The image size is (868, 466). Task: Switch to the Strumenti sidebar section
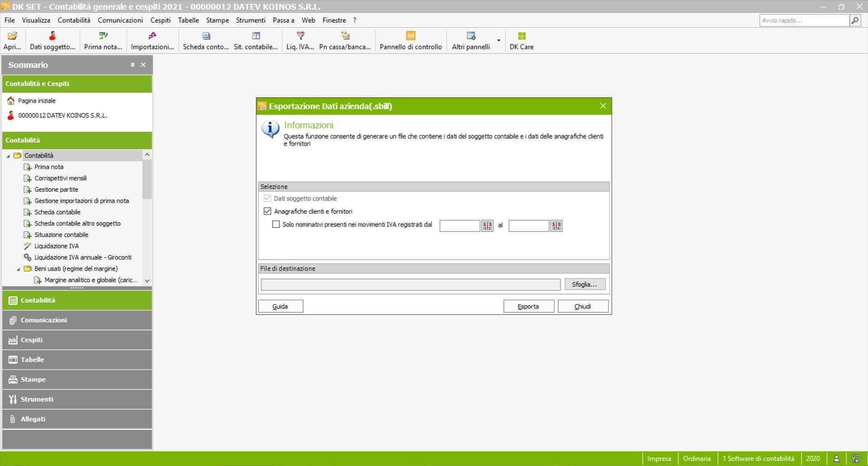[77, 399]
